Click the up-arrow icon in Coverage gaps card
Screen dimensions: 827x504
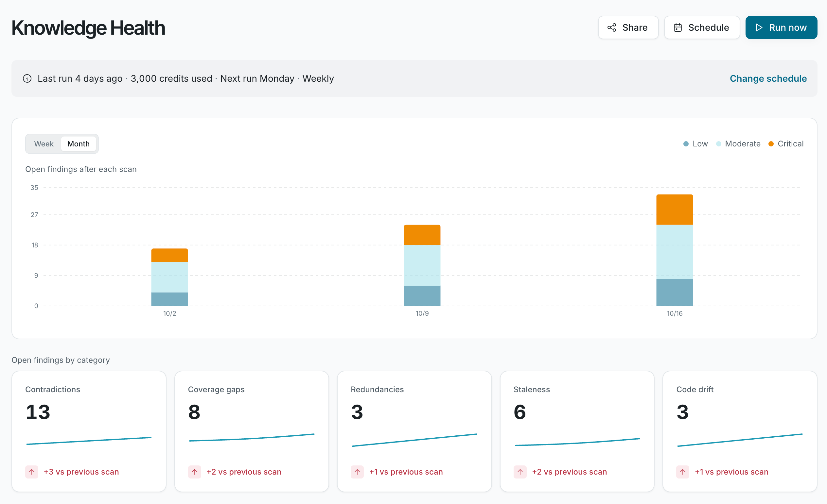(194, 472)
